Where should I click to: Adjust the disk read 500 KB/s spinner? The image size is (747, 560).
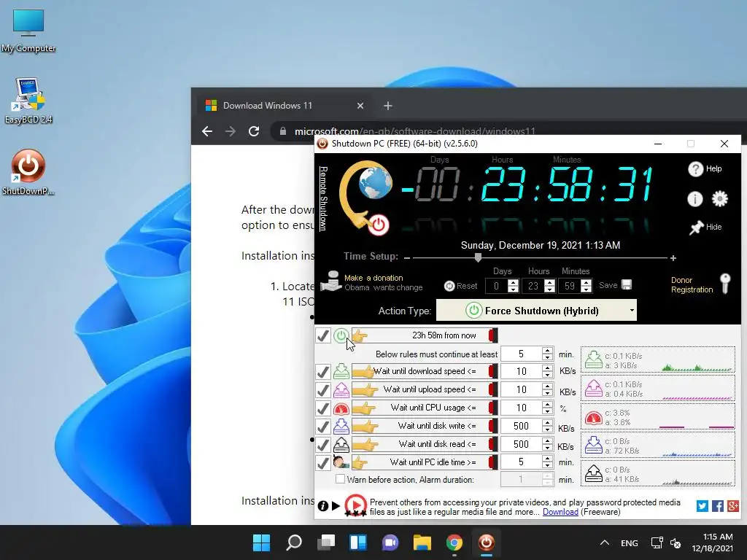(x=547, y=444)
